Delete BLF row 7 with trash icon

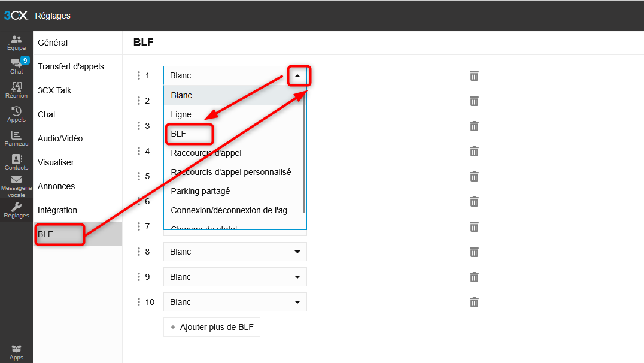pos(474,226)
